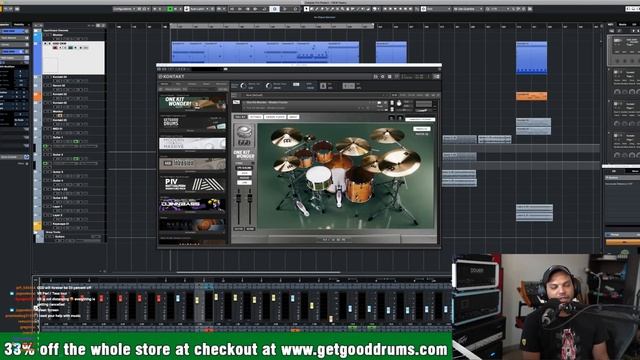Open the Getgood Drums library tile
The height and width of the screenshot is (360, 640).
(x=192, y=122)
